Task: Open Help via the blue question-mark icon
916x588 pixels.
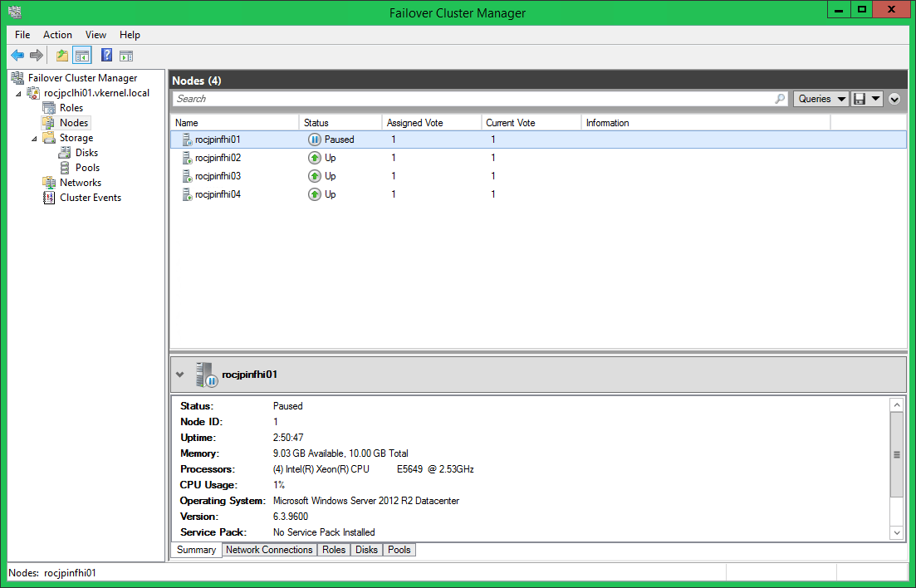Action: point(106,56)
